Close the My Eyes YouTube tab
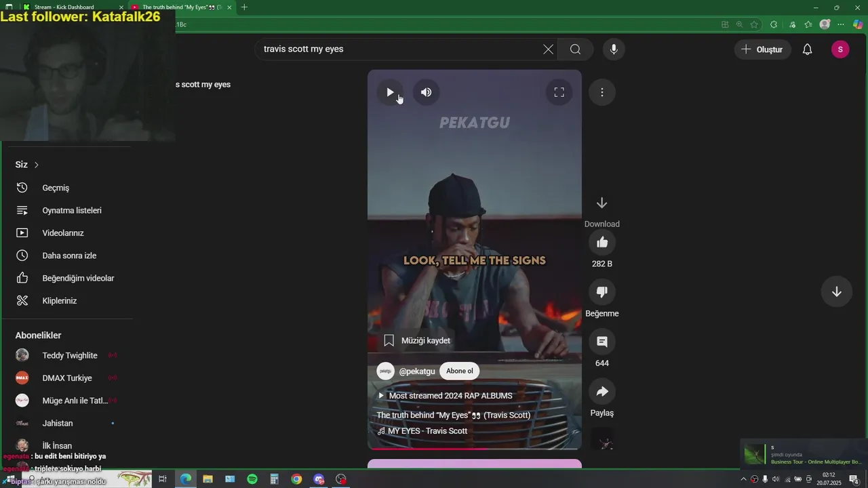868x488 pixels. coord(229,7)
